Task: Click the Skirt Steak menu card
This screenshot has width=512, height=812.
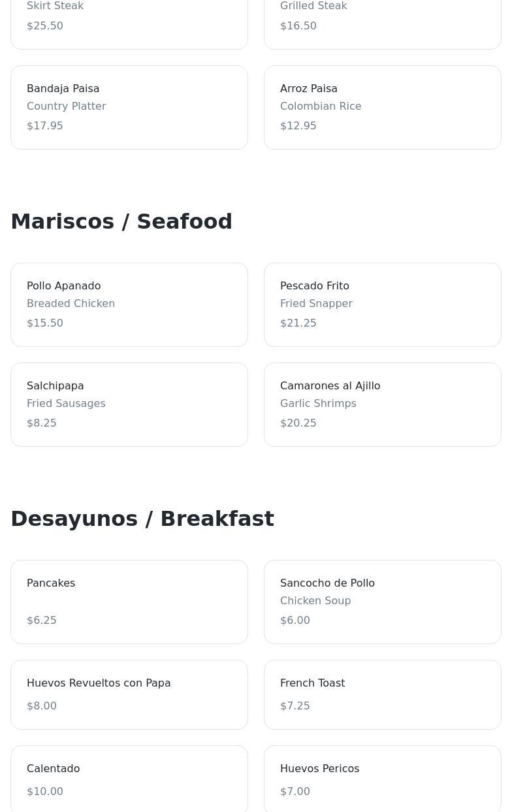Action: click(x=129, y=20)
